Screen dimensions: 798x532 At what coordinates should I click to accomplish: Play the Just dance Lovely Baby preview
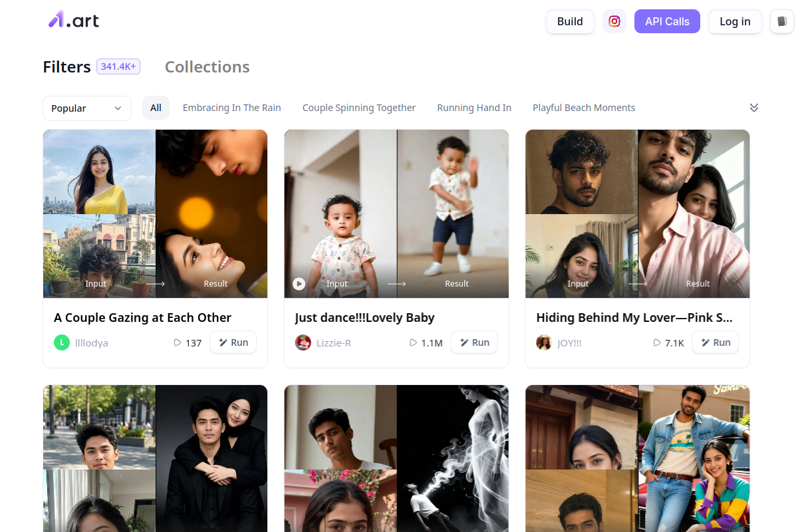(299, 284)
